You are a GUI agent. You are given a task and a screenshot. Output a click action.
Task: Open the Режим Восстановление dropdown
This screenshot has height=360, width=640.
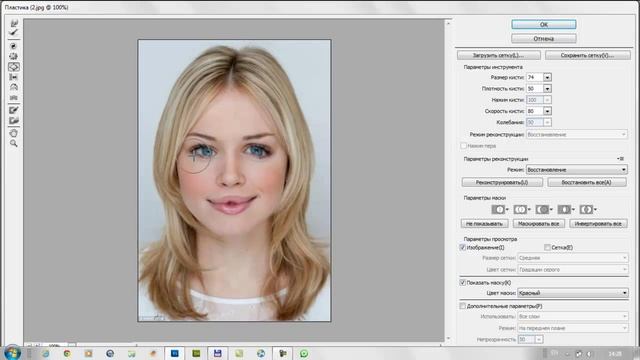577,169
